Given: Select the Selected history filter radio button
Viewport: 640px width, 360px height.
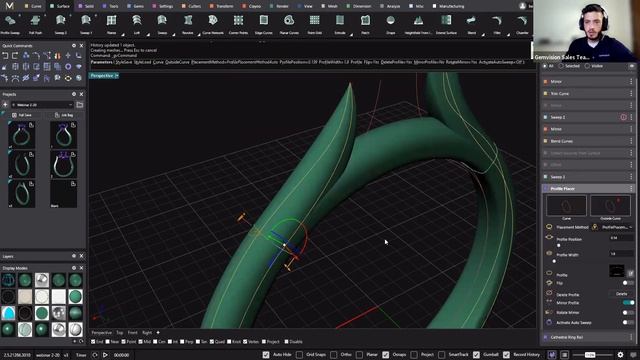Looking at the screenshot, I should 561,66.
